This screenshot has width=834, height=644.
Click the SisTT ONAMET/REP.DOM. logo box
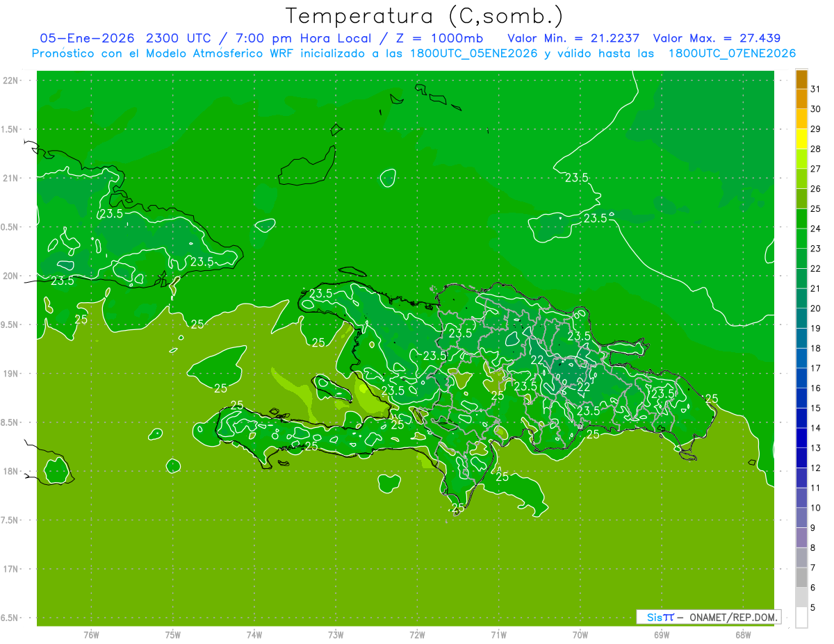coord(708,617)
